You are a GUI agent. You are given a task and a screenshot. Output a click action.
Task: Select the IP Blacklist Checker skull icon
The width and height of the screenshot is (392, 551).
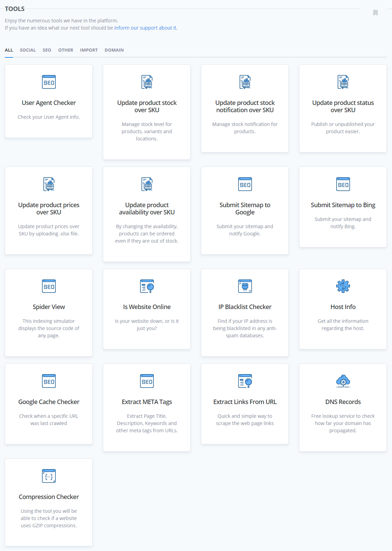coord(245,286)
